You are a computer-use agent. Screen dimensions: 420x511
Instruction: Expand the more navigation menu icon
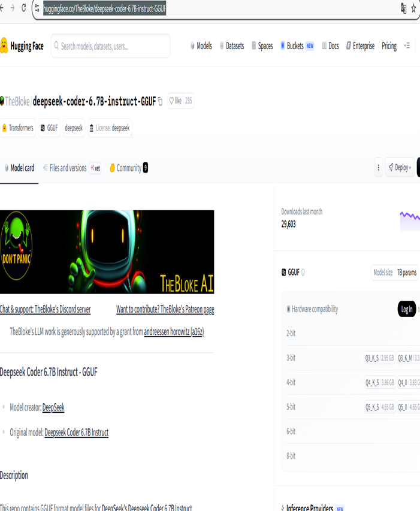(407, 46)
